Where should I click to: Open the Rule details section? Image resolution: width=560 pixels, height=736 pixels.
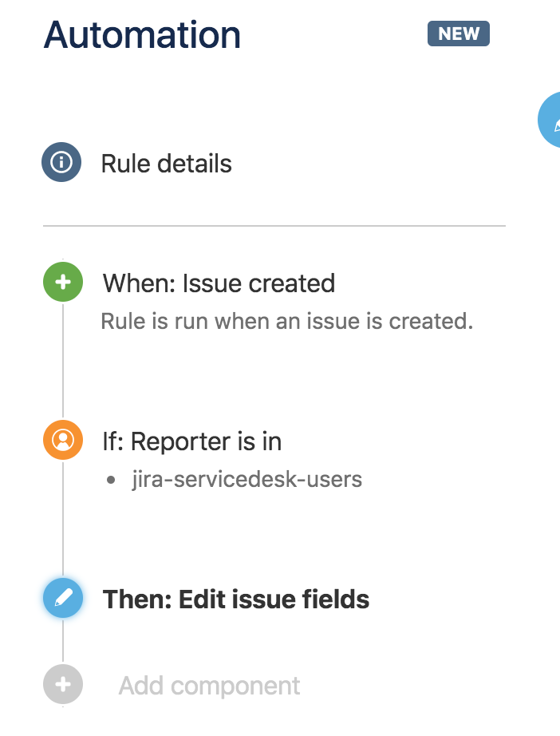pos(166,163)
